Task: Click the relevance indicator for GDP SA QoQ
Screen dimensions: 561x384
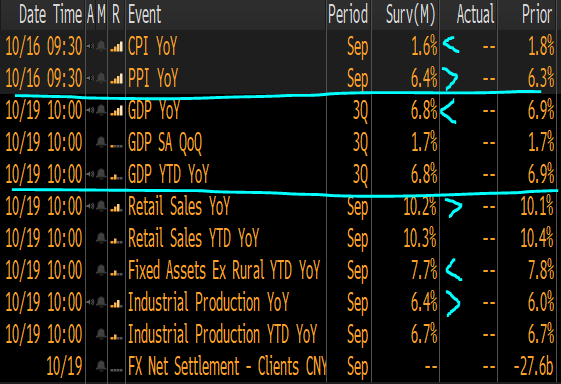Action: 116,146
